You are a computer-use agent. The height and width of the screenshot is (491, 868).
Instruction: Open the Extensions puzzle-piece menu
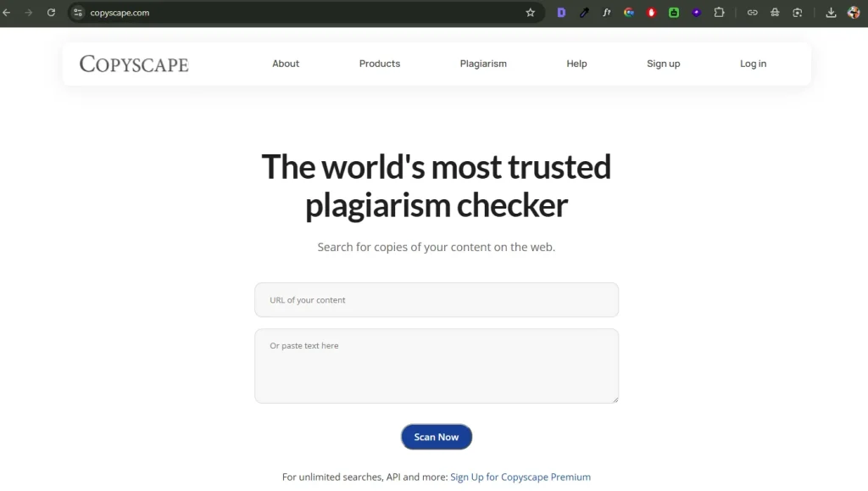[719, 12]
